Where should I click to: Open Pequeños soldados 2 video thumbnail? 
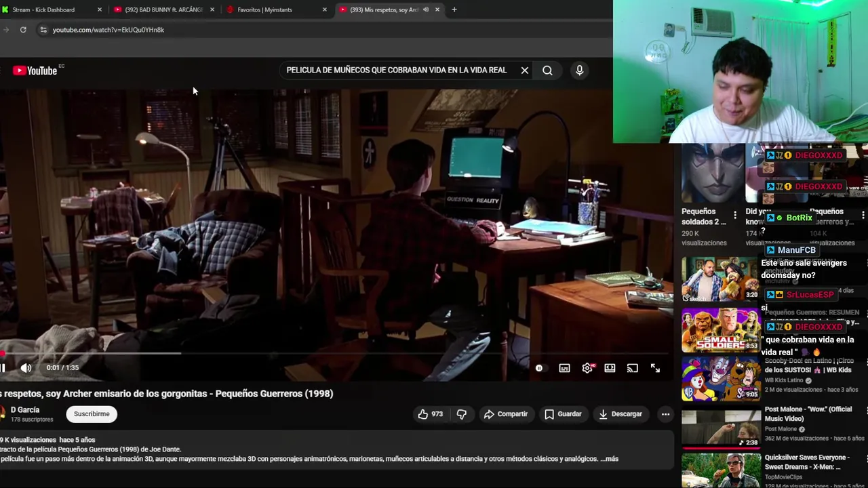tap(713, 175)
